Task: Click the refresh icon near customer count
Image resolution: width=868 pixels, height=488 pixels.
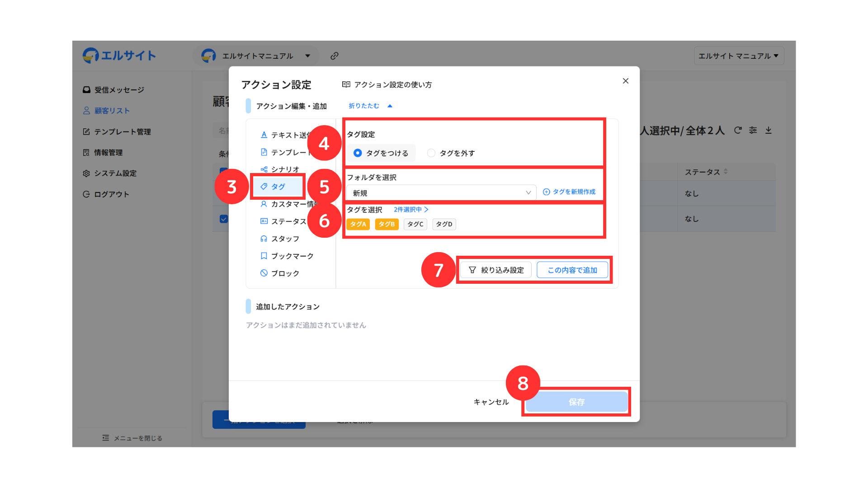Action: click(738, 130)
